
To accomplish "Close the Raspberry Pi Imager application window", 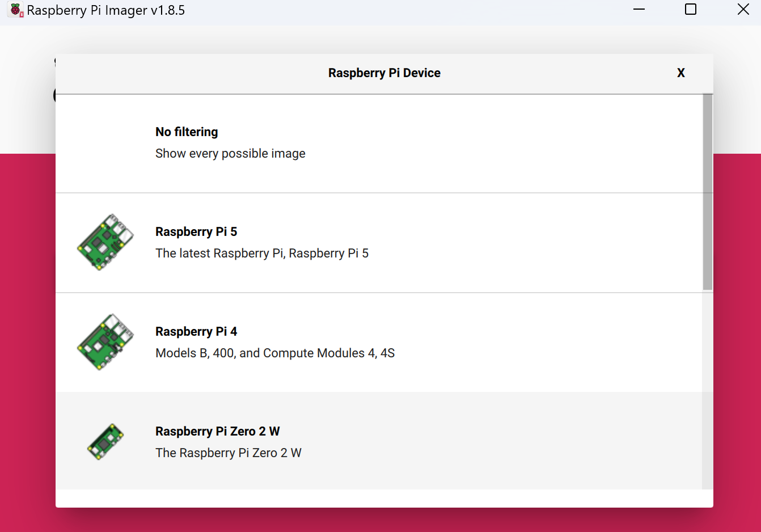I will pos(743,10).
